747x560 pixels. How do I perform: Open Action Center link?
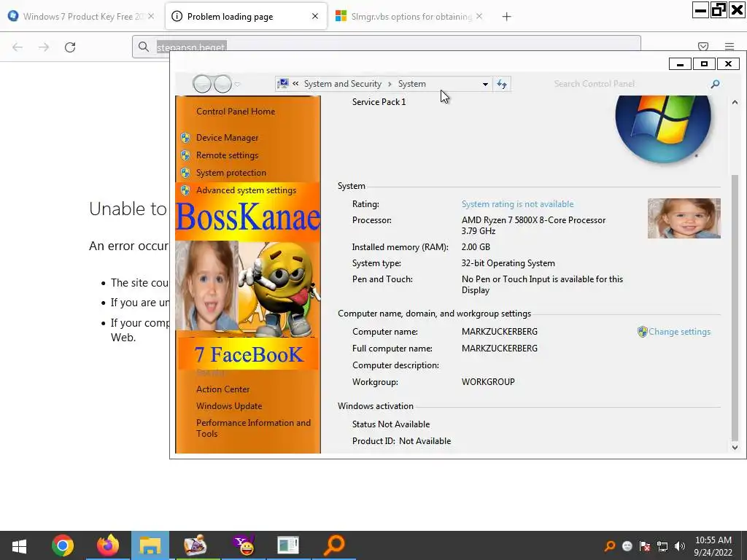pyautogui.click(x=223, y=389)
